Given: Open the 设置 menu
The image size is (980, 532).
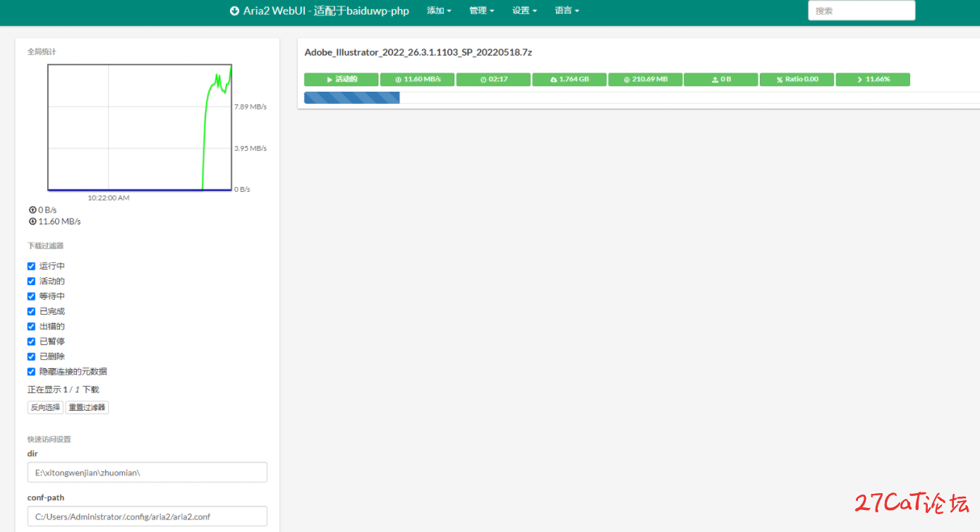Looking at the screenshot, I should (525, 11).
